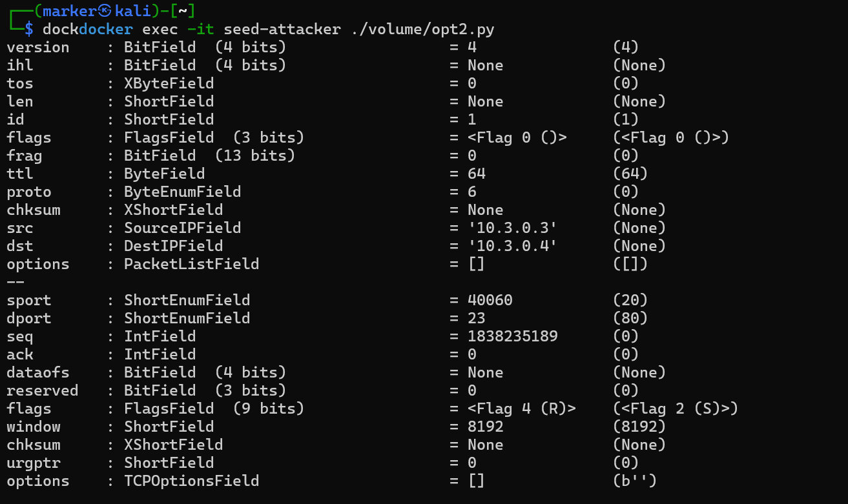Click the '<Flag 2 (S)>' default value
Image resolution: width=848 pixels, height=504 pixels.
click(x=675, y=408)
